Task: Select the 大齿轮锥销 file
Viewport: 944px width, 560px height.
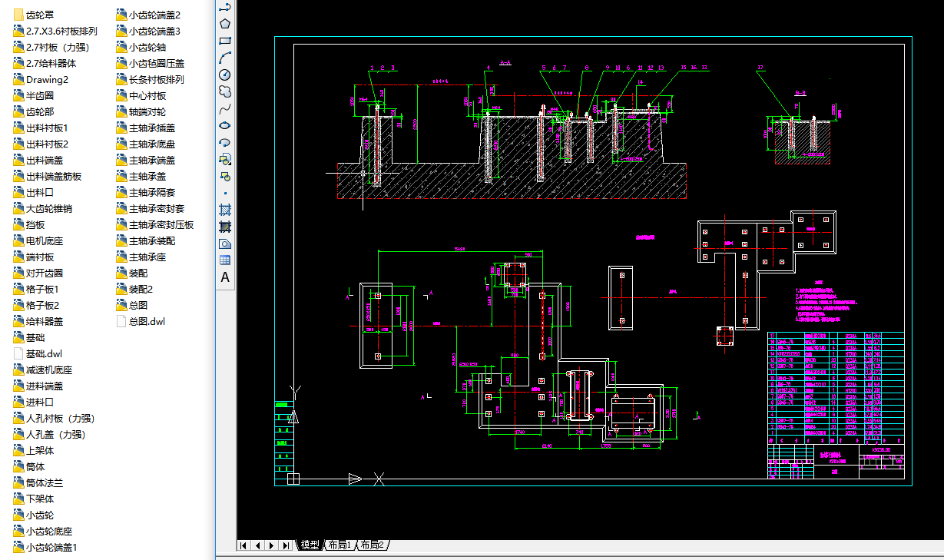Action: click(43, 208)
